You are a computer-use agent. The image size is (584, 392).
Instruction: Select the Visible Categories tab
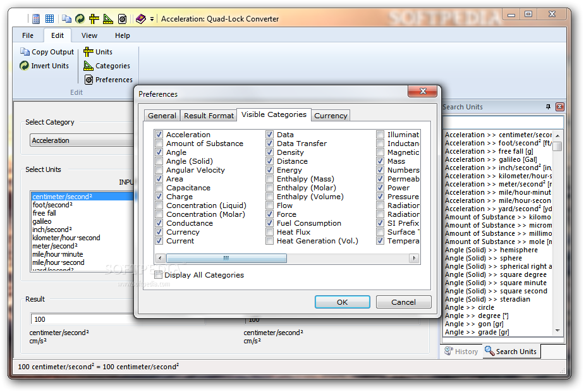tap(274, 114)
